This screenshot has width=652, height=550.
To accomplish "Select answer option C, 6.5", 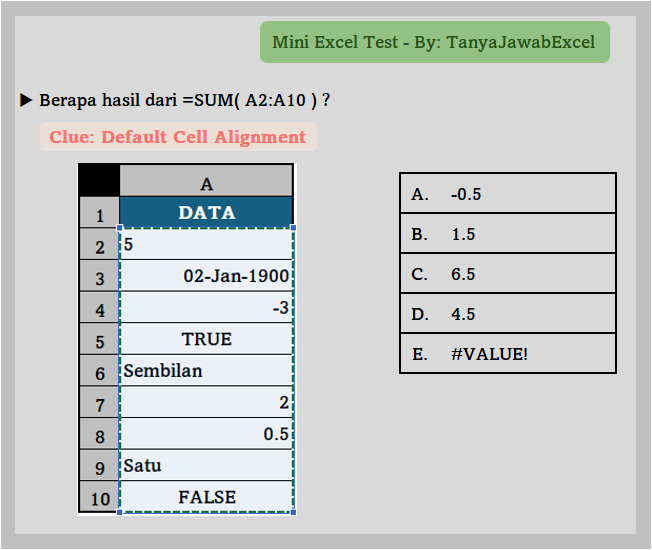I will (x=508, y=273).
